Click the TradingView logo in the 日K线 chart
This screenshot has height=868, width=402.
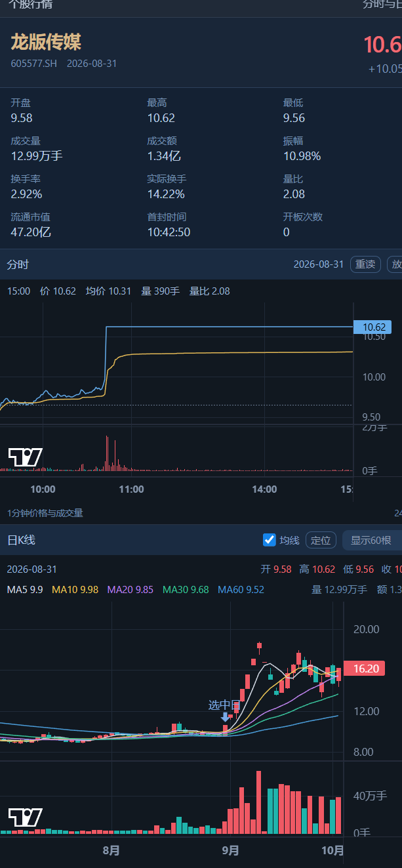(26, 817)
